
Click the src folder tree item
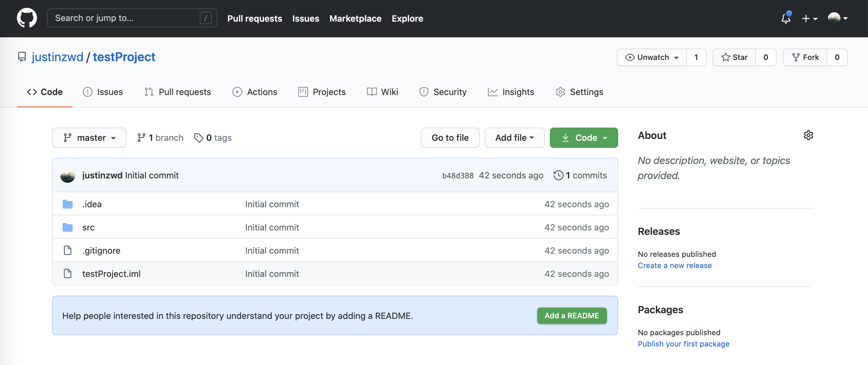click(x=88, y=227)
